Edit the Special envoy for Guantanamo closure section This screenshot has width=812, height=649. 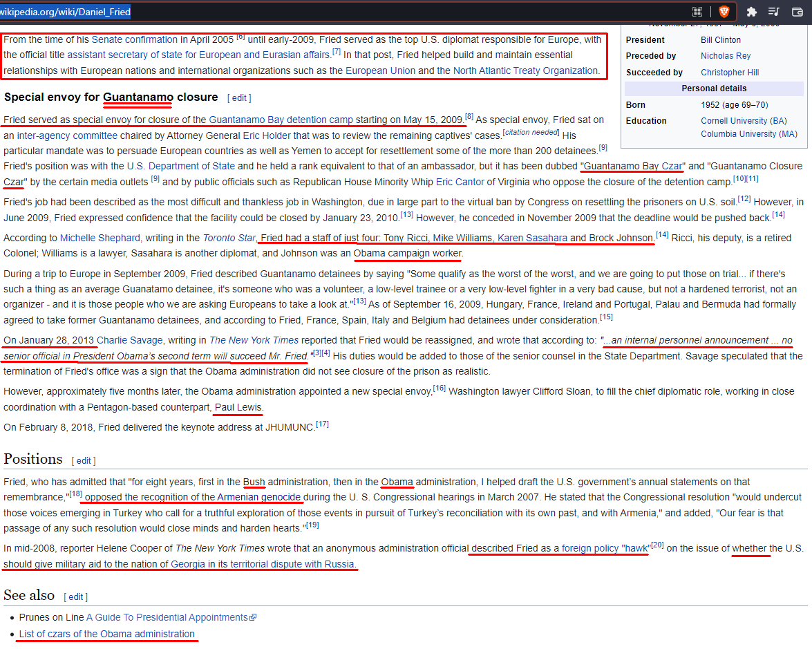238,98
